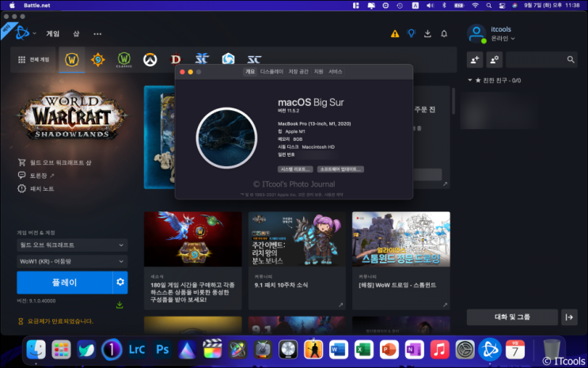The width and height of the screenshot is (588, 368).
Task: Open Lightroom Classic from the Dock
Action: click(x=137, y=350)
